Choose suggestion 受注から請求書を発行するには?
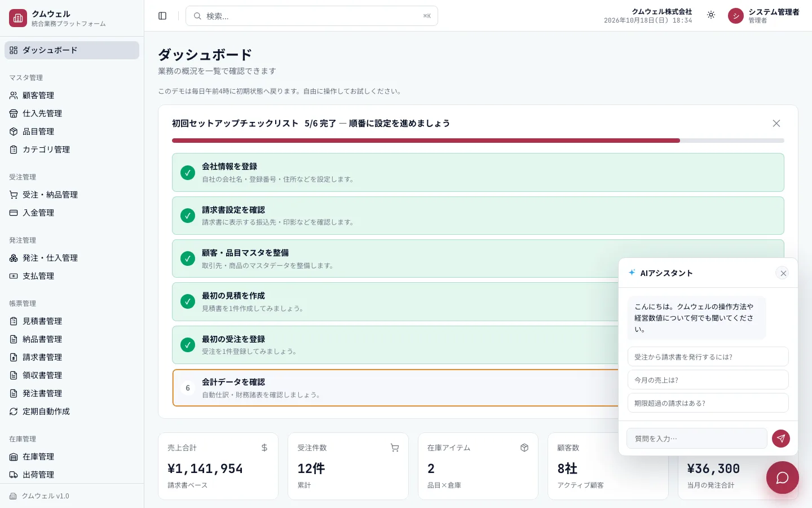812x508 pixels. (x=708, y=357)
